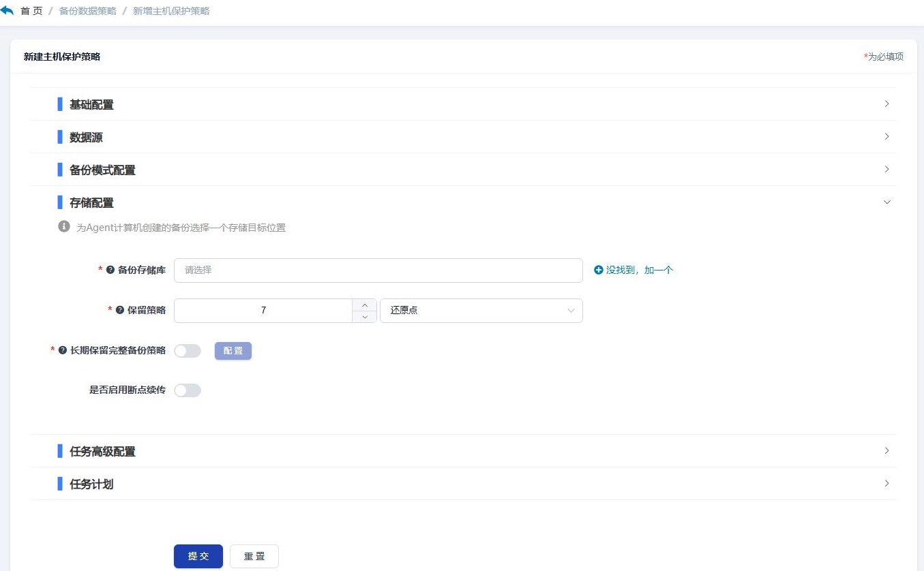Submit the form with 提交
The height and width of the screenshot is (571, 924).
(198, 556)
